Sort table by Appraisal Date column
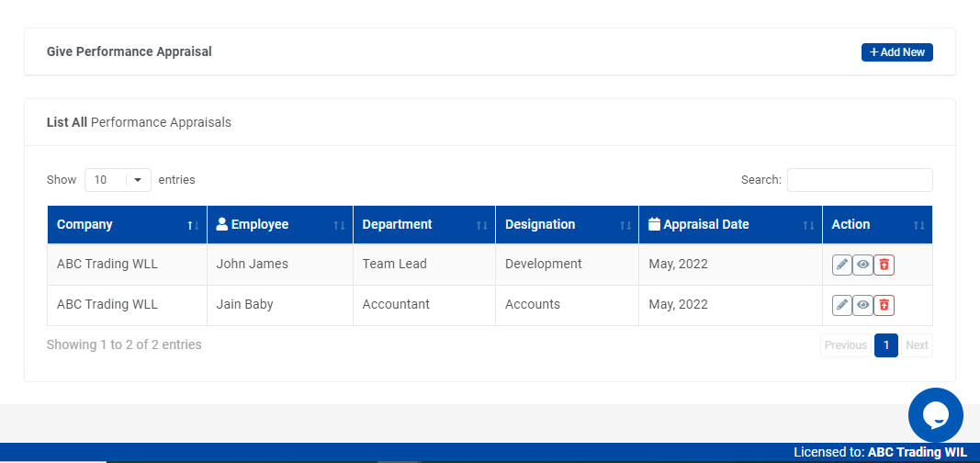 pyautogui.click(x=729, y=225)
